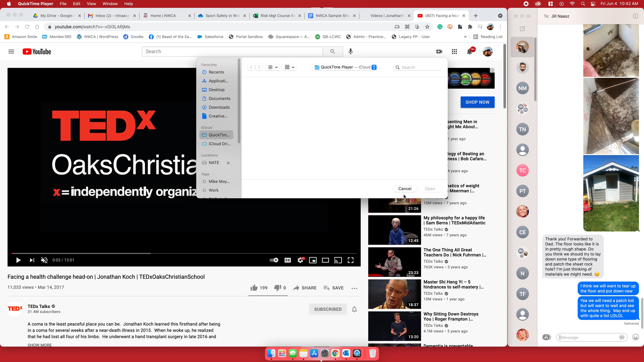Click the iMessage text field
644x362 pixels.
coord(591,337)
